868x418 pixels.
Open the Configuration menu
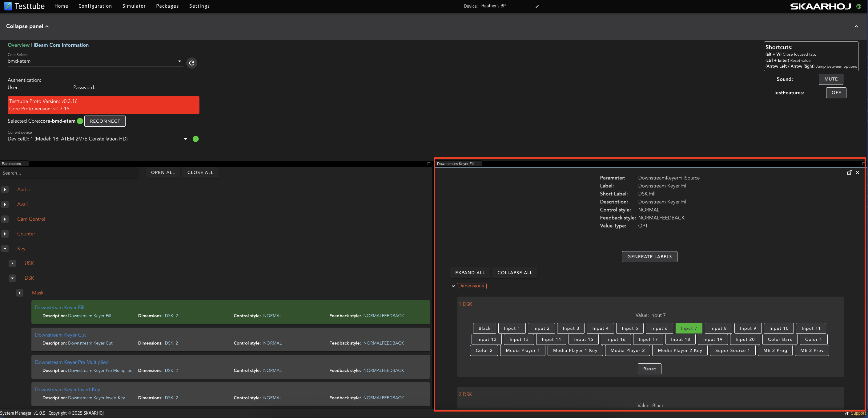click(x=95, y=6)
